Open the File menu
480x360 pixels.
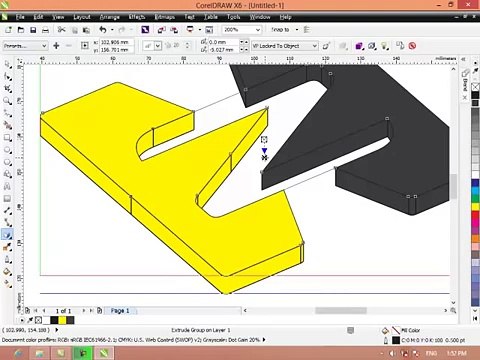[x=20, y=17]
